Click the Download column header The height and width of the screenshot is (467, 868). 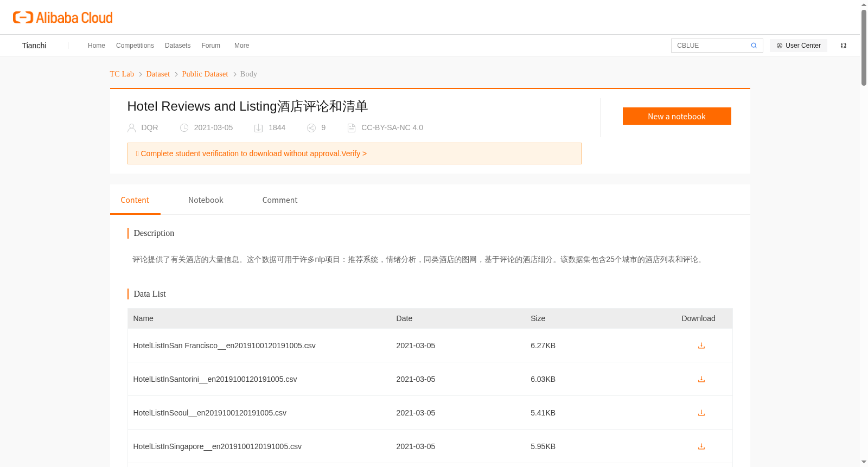pyautogui.click(x=698, y=318)
